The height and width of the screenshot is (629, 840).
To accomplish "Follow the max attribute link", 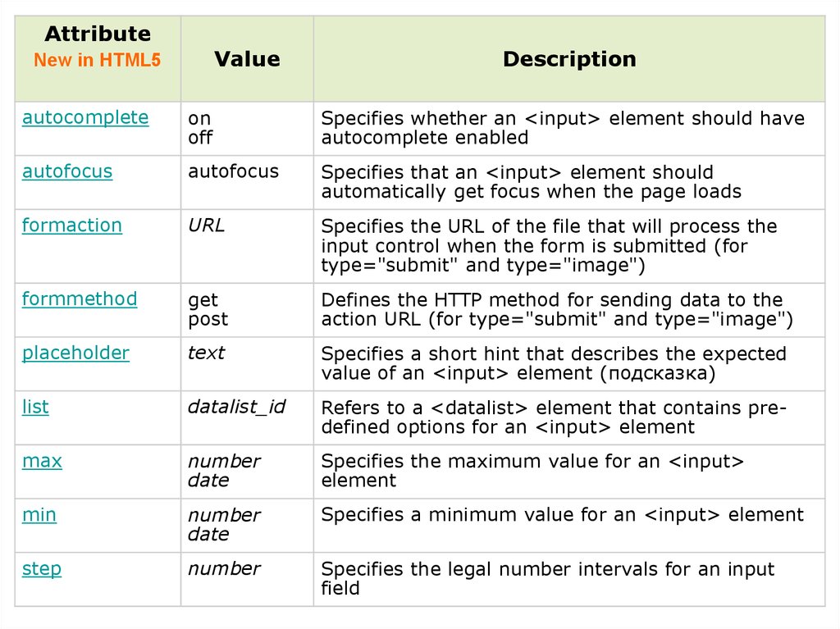I will tap(42, 461).
